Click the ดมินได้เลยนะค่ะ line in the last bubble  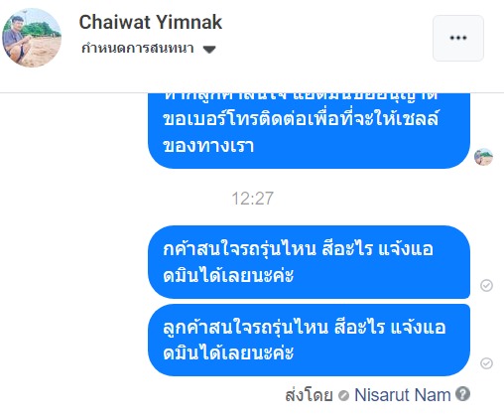pos(228,353)
